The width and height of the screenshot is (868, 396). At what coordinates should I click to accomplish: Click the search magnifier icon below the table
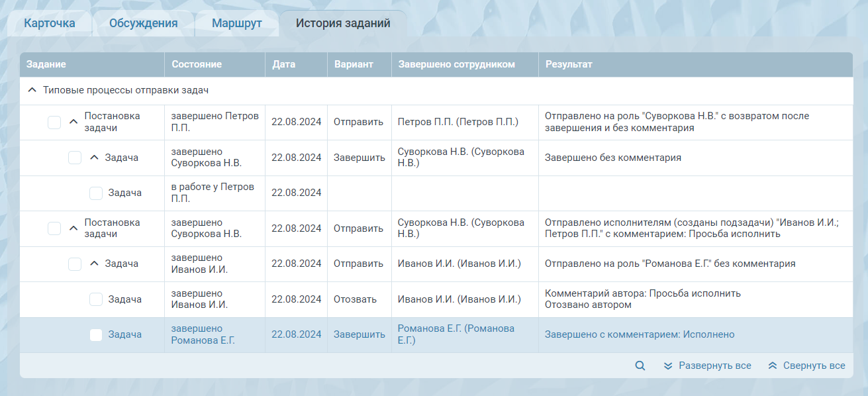tap(640, 366)
